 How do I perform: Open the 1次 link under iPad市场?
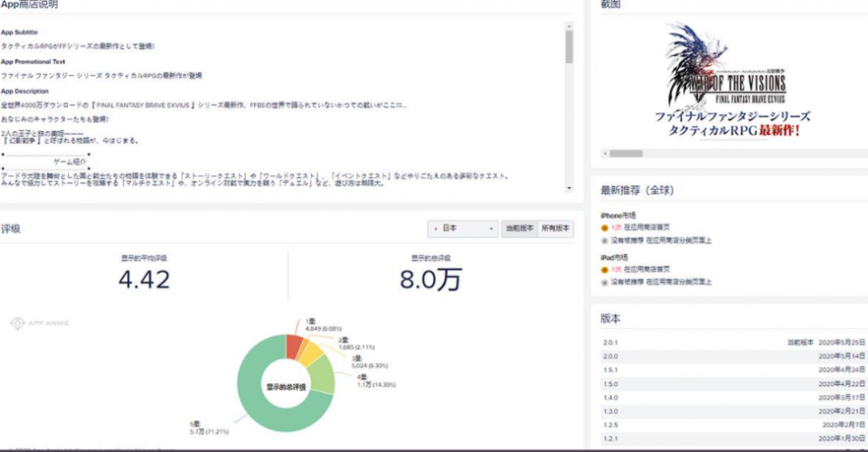point(616,269)
